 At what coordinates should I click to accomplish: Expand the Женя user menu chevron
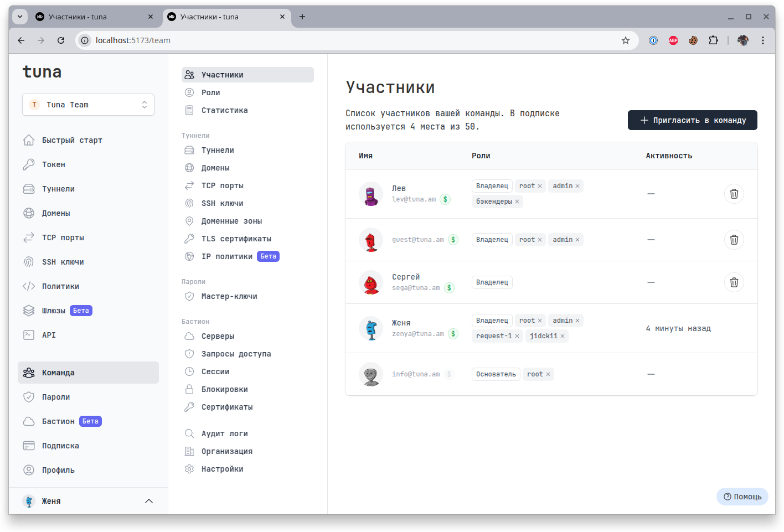click(x=148, y=501)
